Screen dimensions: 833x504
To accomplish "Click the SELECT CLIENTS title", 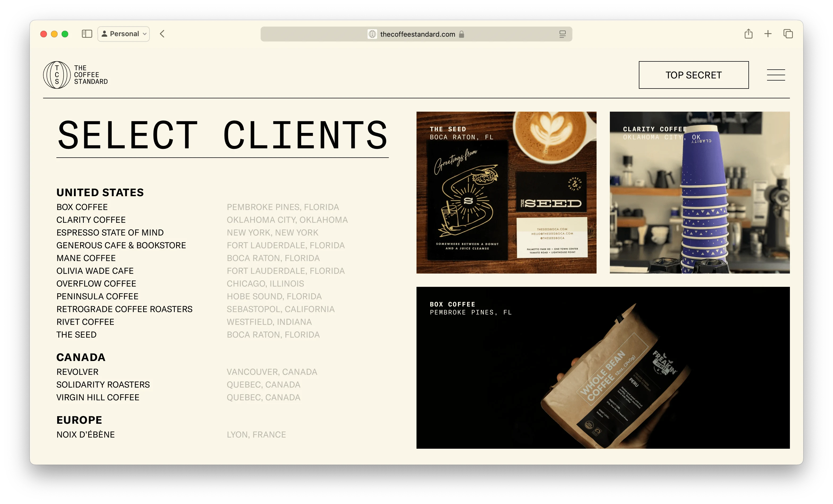I will click(x=222, y=135).
